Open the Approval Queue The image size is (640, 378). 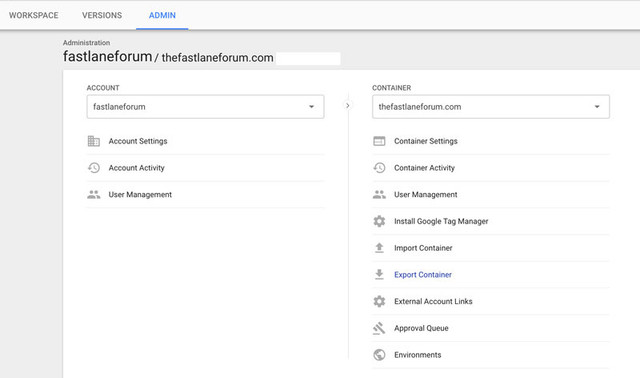point(421,328)
